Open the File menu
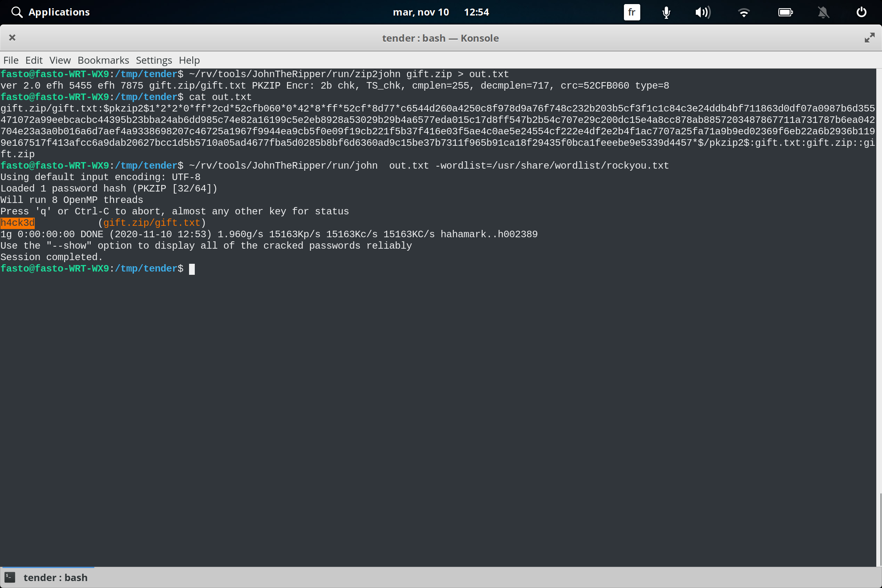 (11, 60)
